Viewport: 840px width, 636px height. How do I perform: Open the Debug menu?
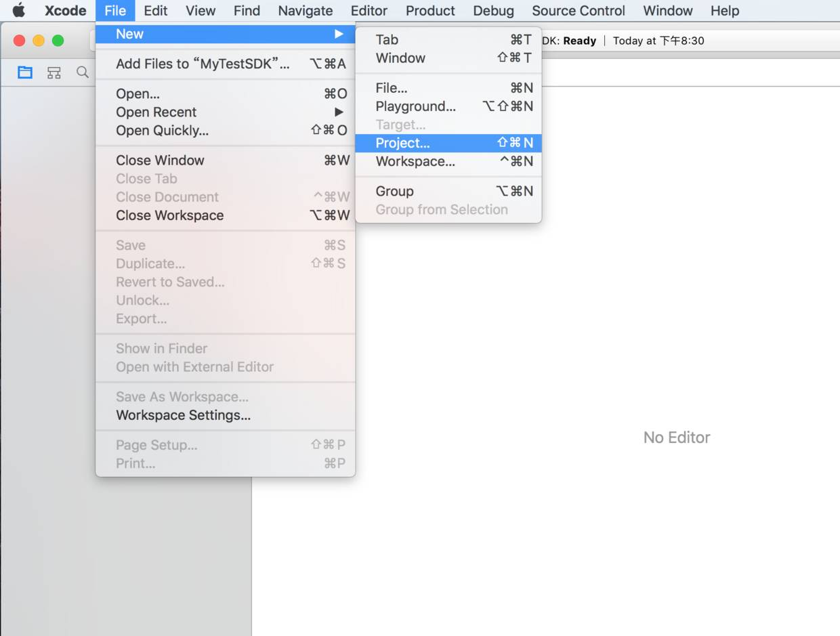(493, 11)
